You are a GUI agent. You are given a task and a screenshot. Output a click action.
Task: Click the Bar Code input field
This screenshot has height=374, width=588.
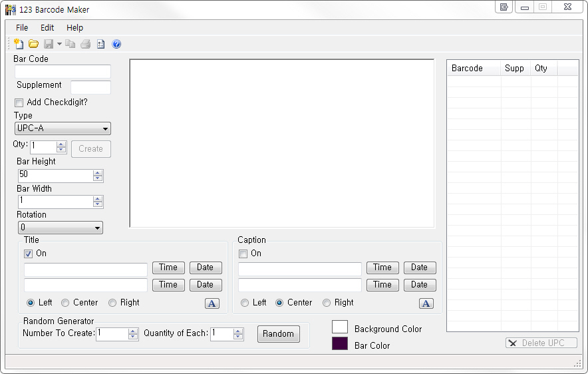pos(63,71)
